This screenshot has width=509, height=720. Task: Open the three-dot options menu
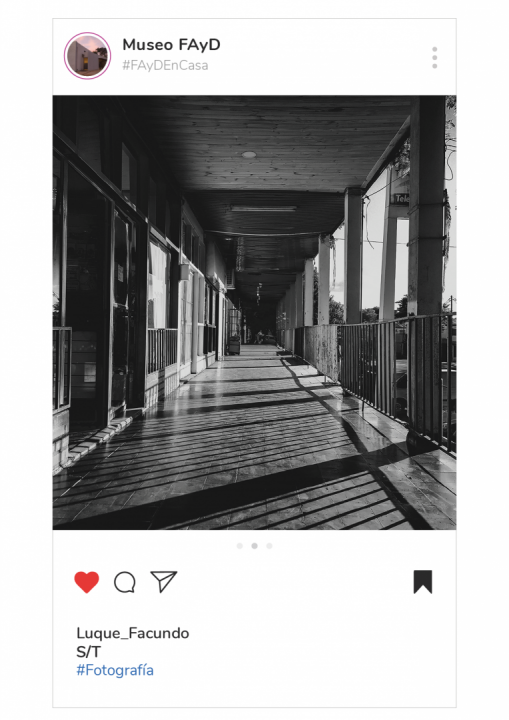[435, 58]
